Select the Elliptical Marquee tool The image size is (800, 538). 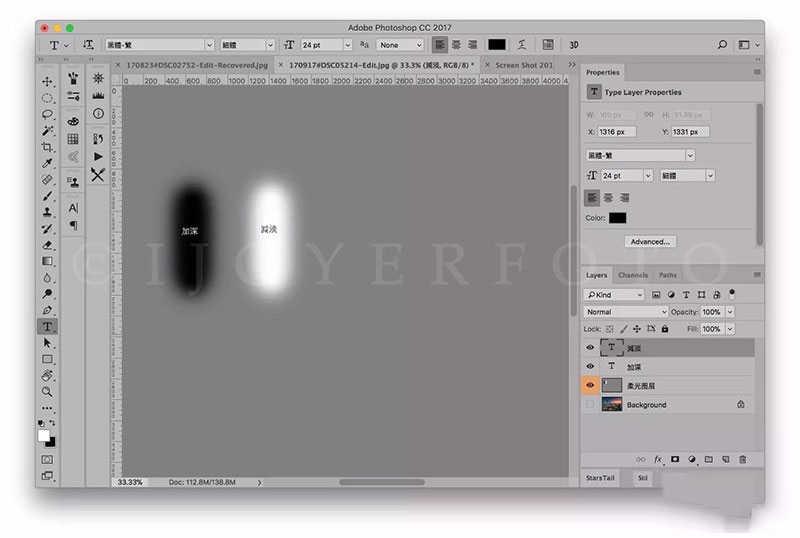tap(47, 98)
